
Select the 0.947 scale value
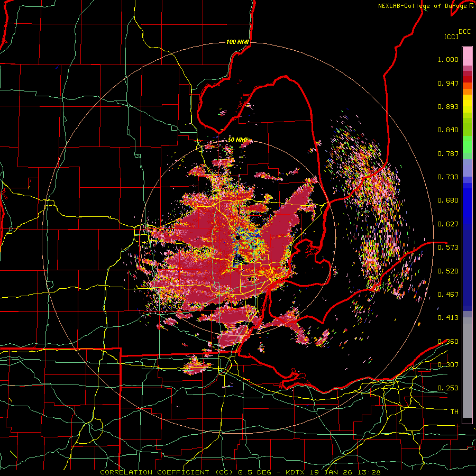448,83
